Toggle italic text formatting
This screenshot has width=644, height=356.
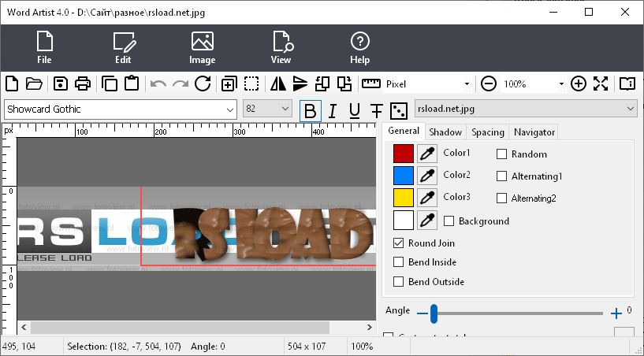click(x=333, y=111)
